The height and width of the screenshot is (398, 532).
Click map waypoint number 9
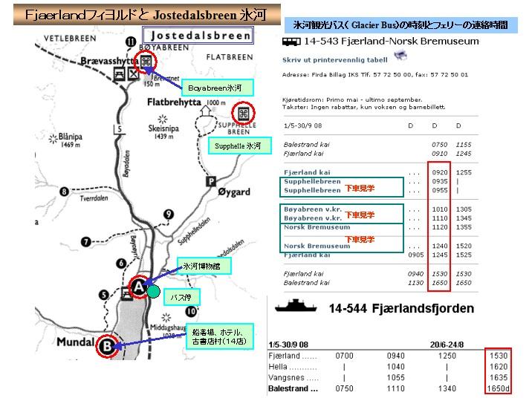point(169,215)
